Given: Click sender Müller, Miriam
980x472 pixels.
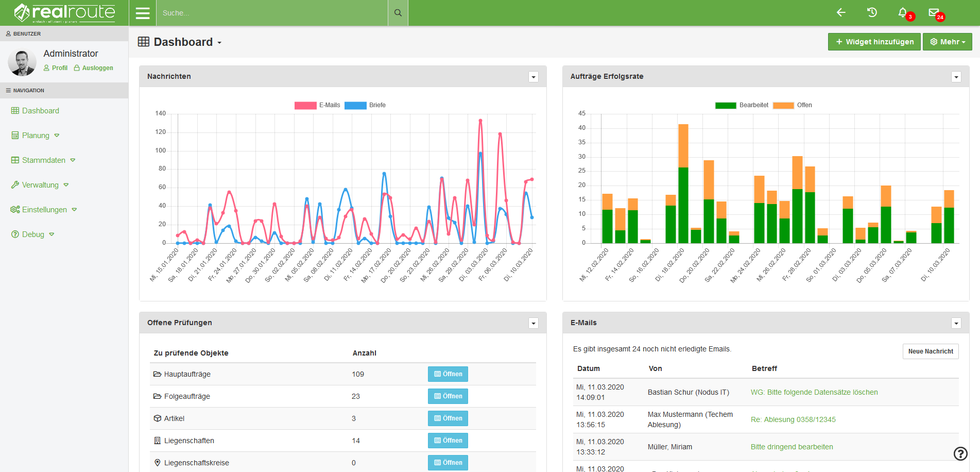Looking at the screenshot, I should (x=670, y=447).
